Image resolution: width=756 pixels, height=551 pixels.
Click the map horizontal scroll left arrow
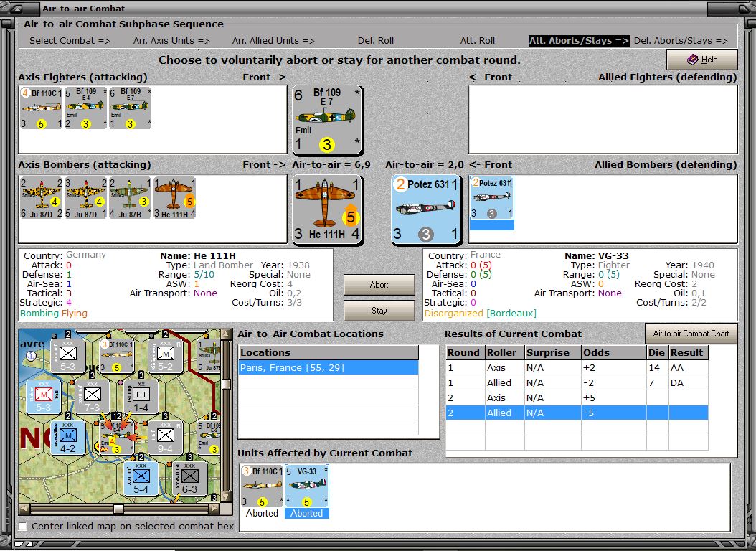tap(24, 509)
